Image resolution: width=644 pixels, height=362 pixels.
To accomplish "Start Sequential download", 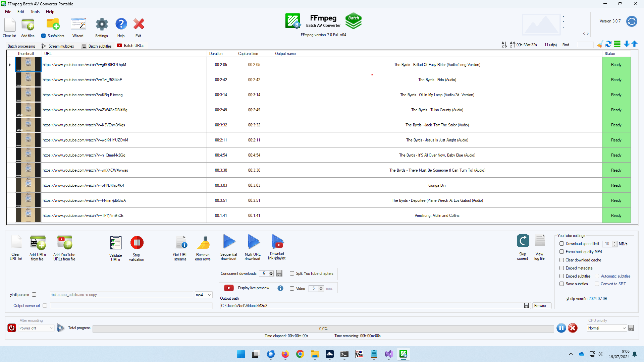I will [x=229, y=242].
